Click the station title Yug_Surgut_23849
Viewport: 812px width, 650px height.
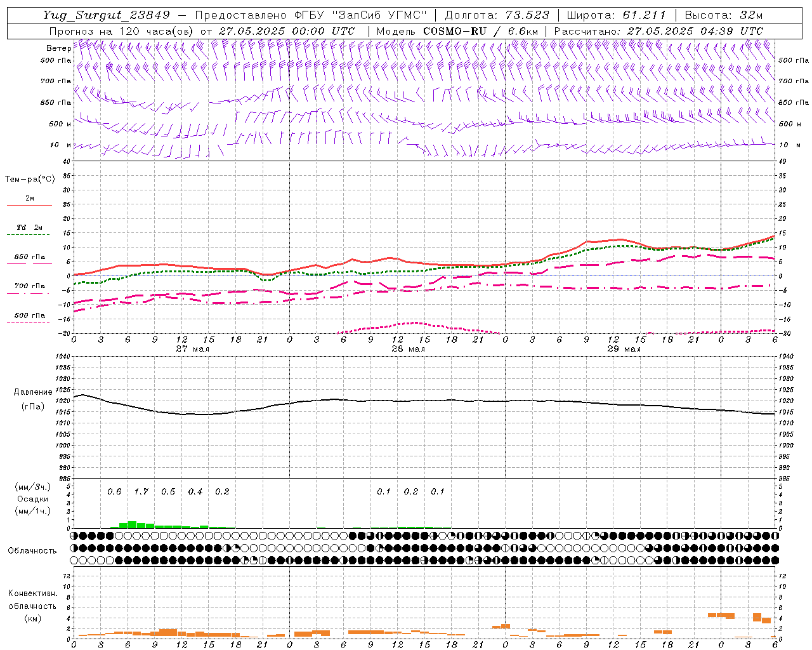tap(107, 16)
